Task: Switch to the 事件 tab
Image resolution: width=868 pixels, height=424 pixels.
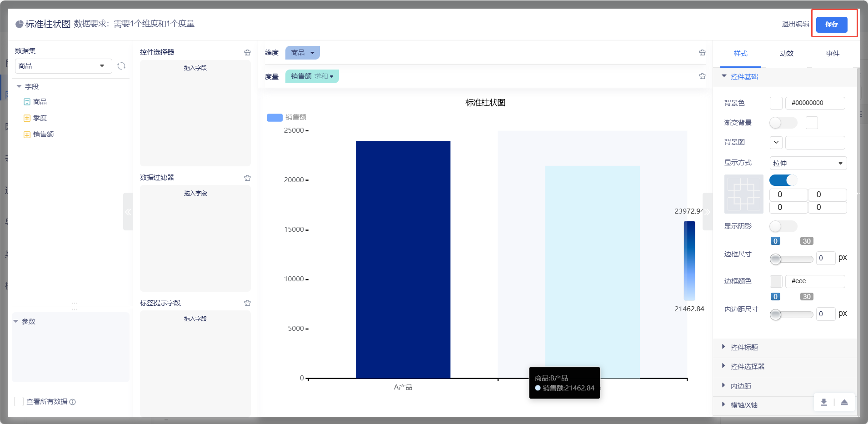Action: pos(832,54)
